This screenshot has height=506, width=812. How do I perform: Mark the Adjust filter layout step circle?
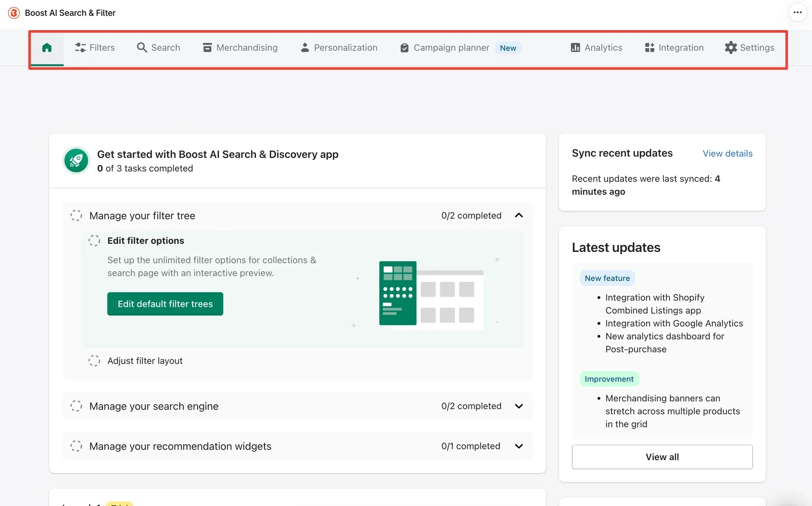point(95,361)
